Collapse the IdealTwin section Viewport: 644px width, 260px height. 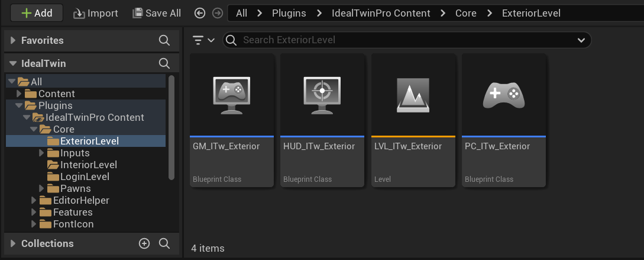pyautogui.click(x=13, y=63)
